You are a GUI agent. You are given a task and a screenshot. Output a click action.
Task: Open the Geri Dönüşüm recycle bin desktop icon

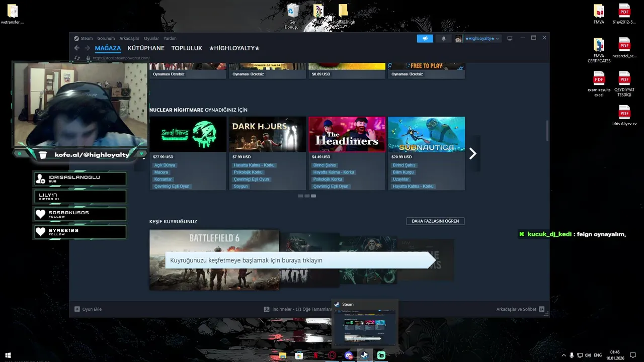(x=293, y=16)
